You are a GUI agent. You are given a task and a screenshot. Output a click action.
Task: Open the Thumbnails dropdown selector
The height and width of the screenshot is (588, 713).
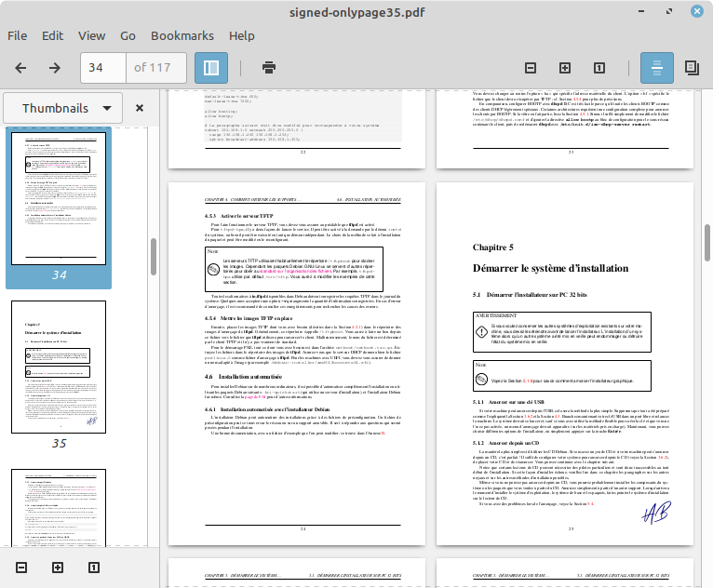[62, 108]
